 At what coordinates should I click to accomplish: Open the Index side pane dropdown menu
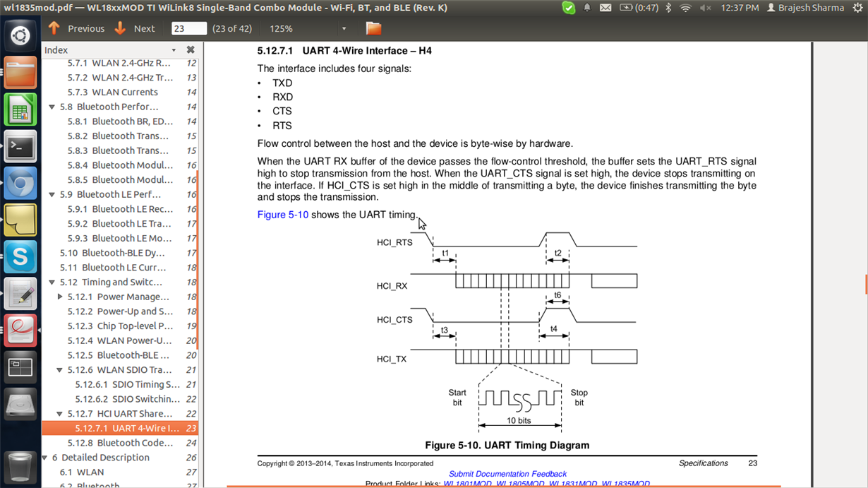tap(174, 50)
